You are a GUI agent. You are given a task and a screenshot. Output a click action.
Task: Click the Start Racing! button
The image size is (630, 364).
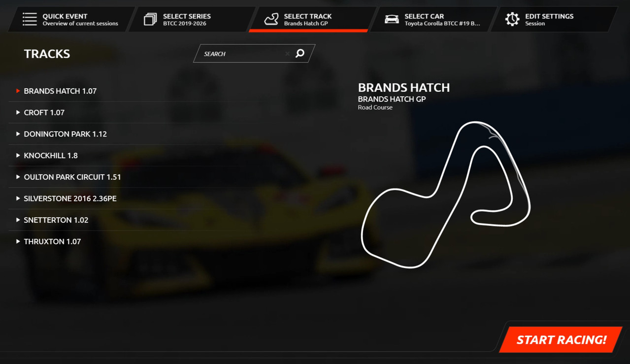point(561,339)
